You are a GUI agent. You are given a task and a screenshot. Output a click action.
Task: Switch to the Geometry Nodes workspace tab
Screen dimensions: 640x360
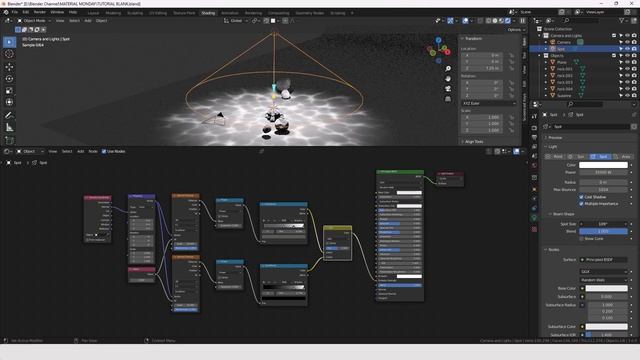coord(310,13)
